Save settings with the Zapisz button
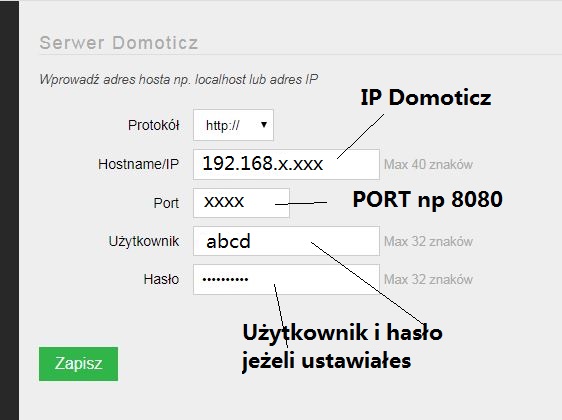This screenshot has height=420, width=562. 78,364
